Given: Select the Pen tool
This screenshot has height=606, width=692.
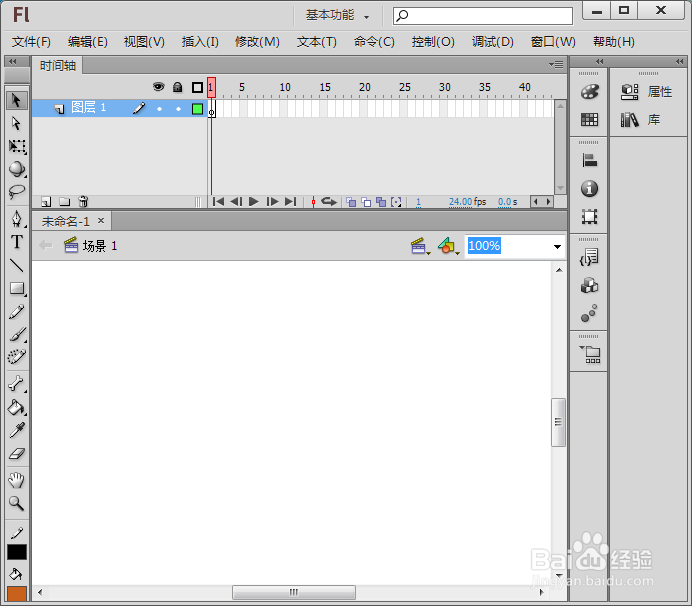Looking at the screenshot, I should pyautogui.click(x=17, y=218).
